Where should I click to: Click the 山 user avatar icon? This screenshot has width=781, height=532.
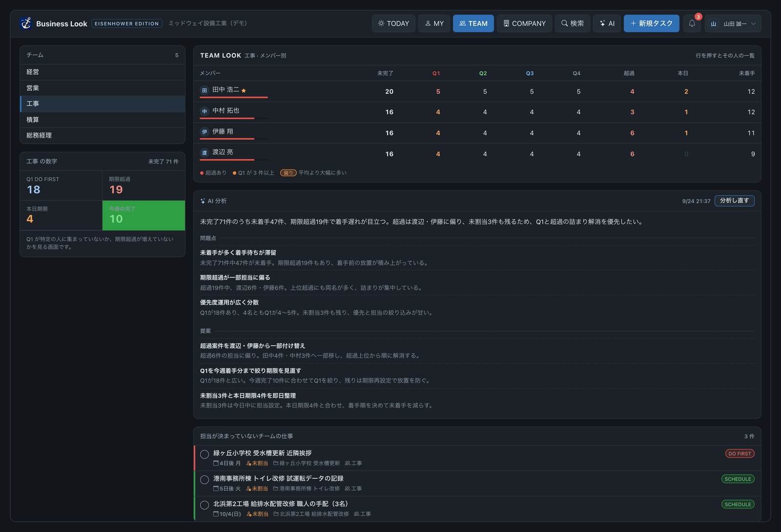(714, 23)
